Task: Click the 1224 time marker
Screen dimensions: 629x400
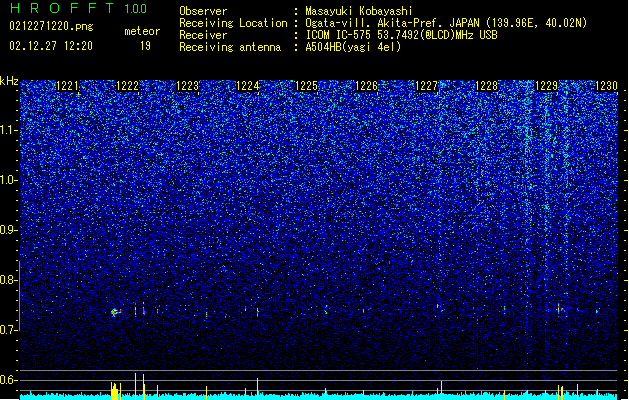Action: pos(248,86)
